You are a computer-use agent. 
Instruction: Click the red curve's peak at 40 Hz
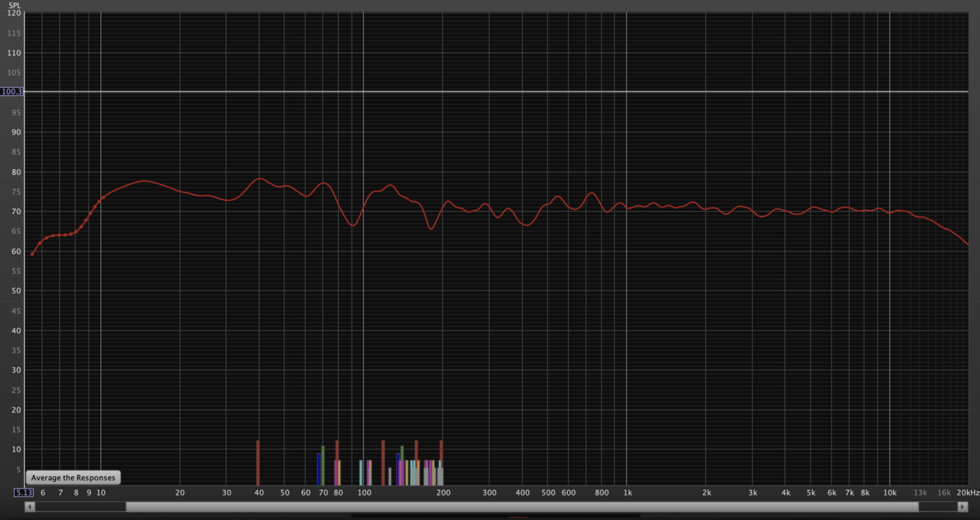pyautogui.click(x=259, y=179)
